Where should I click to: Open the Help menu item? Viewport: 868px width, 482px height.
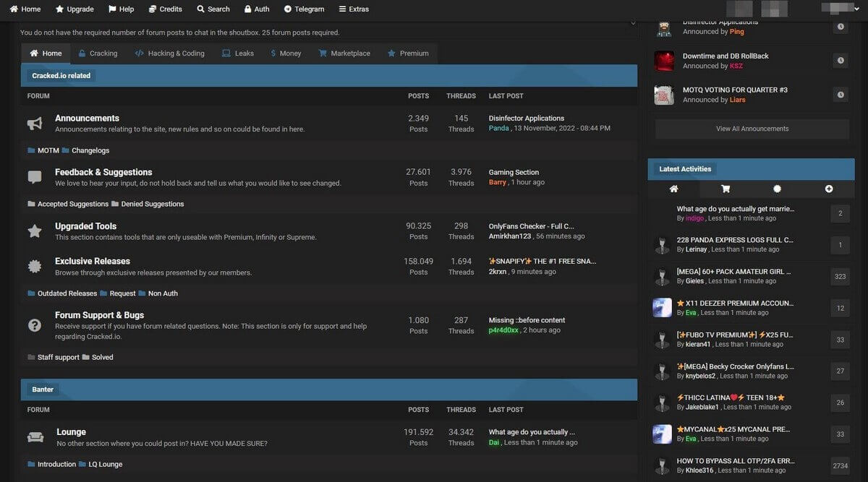121,9
